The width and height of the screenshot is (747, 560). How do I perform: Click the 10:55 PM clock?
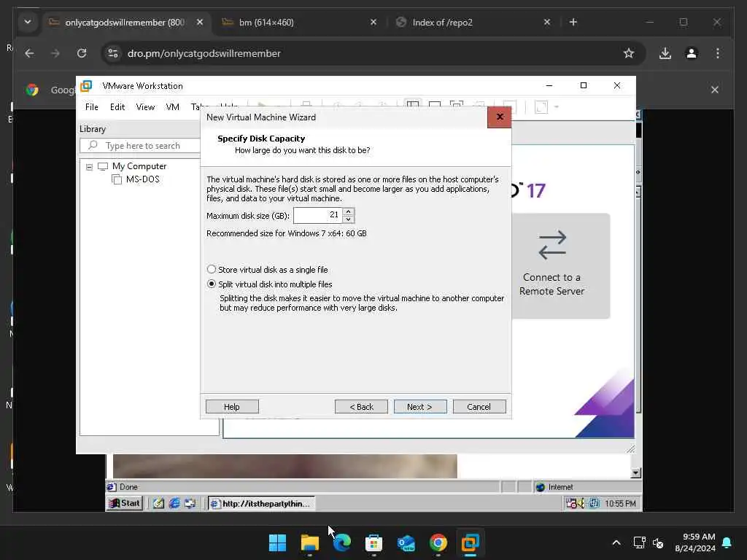pos(620,503)
